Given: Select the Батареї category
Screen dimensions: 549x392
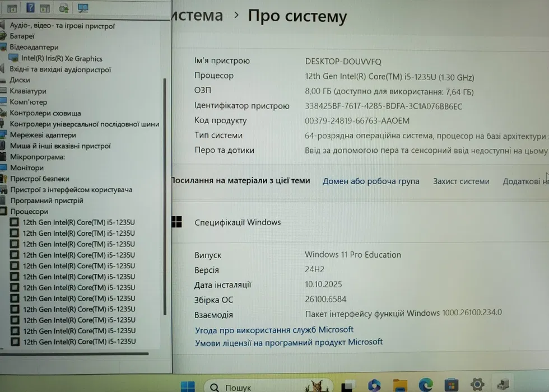Looking at the screenshot, I should click(x=22, y=36).
